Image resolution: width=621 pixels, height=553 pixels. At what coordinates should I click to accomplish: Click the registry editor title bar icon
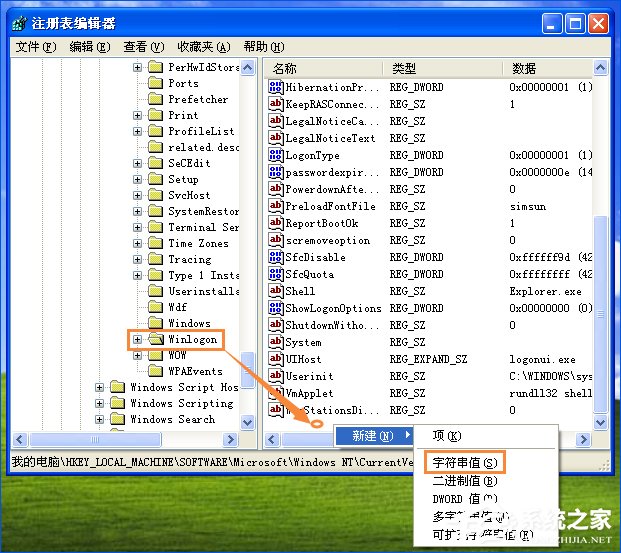19,23
